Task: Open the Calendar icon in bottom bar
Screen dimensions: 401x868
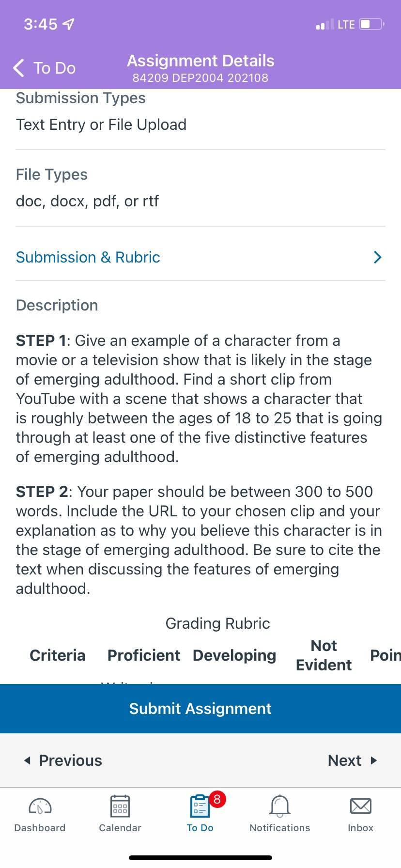Action: (x=120, y=806)
